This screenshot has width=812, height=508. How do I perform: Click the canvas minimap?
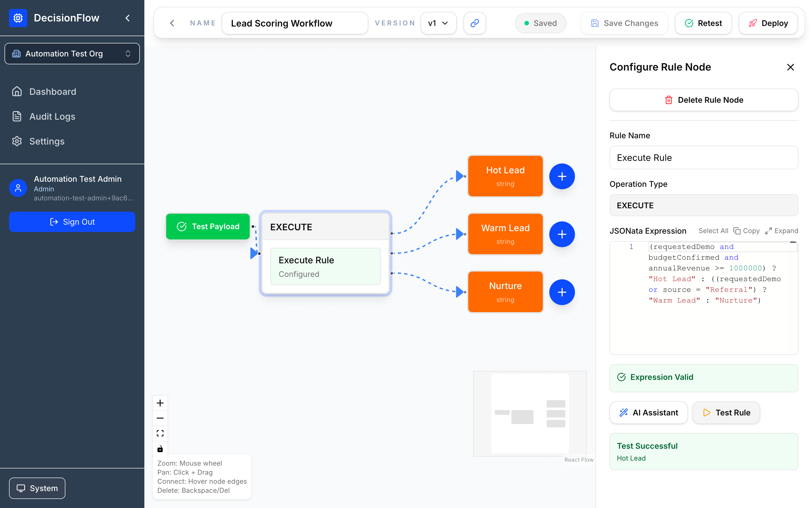(x=530, y=413)
